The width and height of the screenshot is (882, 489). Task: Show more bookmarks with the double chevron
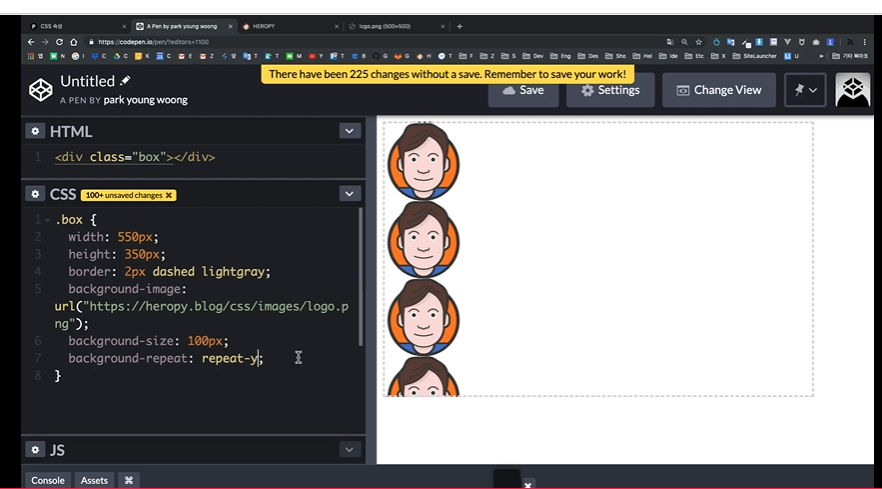tap(821, 56)
